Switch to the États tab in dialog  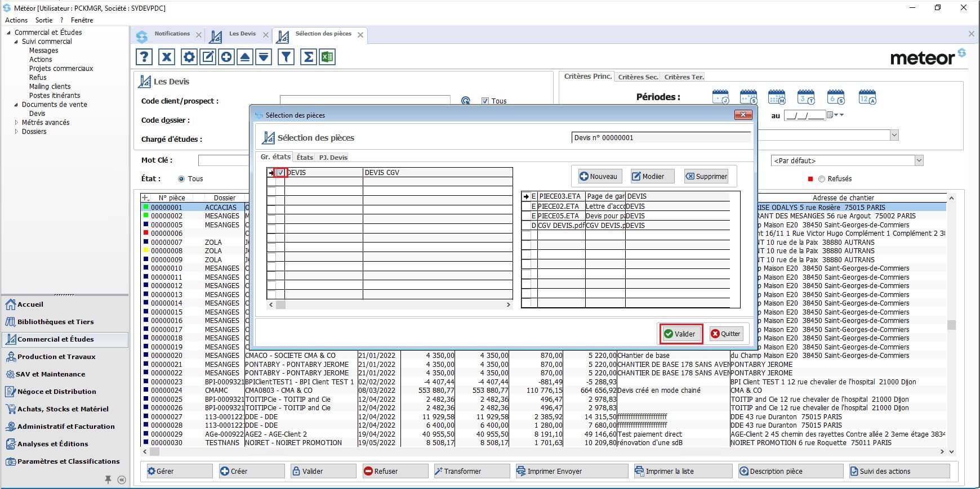[x=305, y=158]
